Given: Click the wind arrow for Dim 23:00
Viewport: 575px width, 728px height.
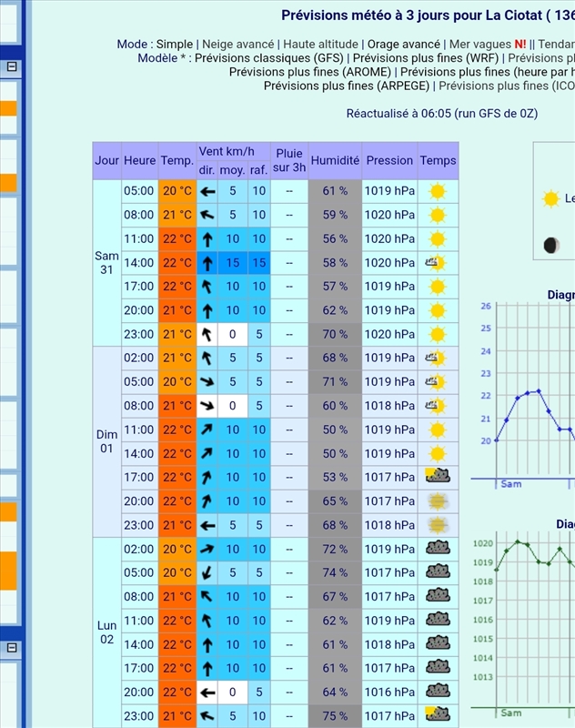Looking at the screenshot, I should click(207, 526).
